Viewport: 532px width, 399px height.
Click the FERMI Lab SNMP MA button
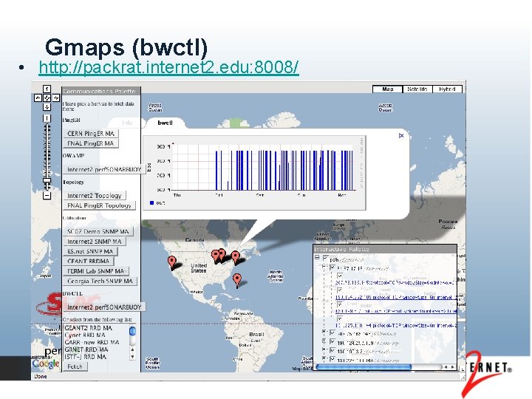coord(96,271)
